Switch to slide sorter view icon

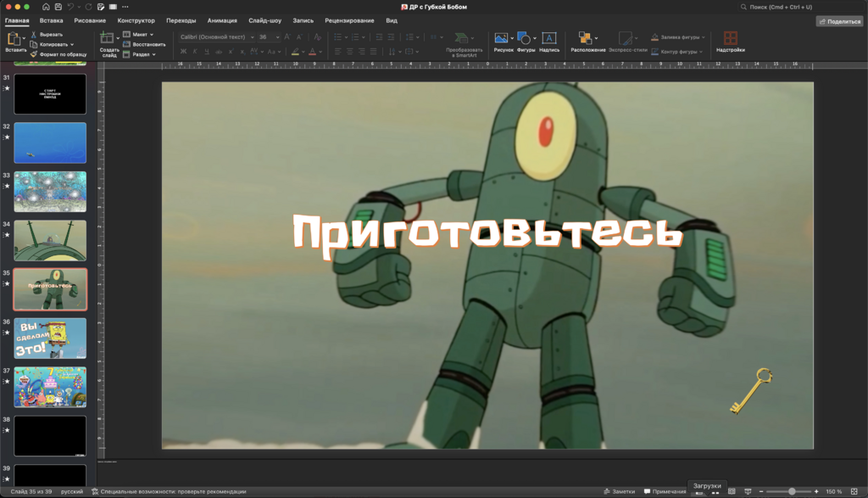[x=715, y=492]
